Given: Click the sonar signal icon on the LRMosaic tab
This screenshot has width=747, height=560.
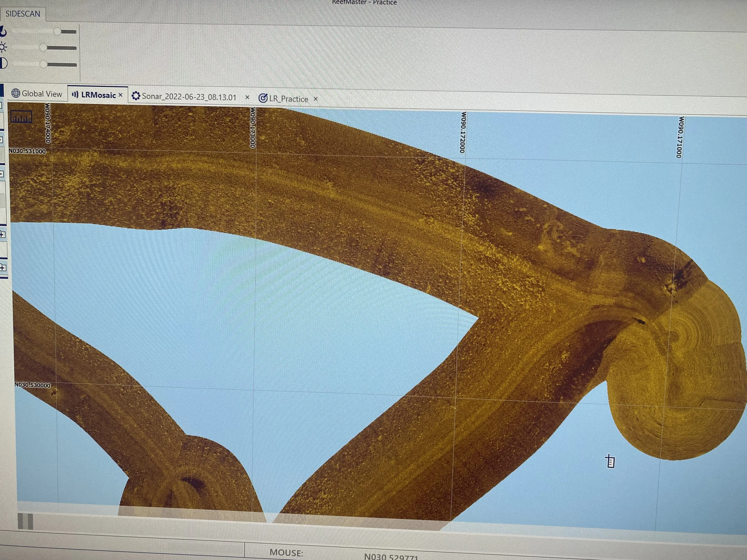Looking at the screenshot, I should pyautogui.click(x=76, y=95).
